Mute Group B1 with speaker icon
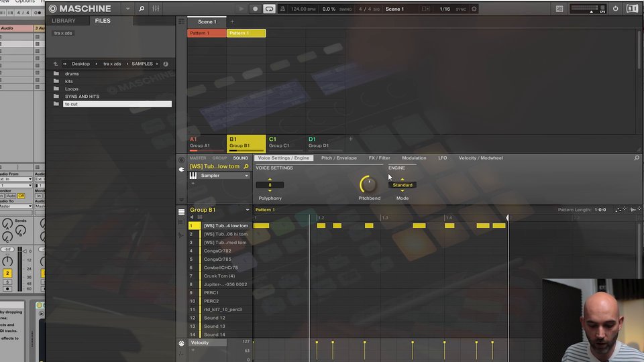 (x=192, y=217)
